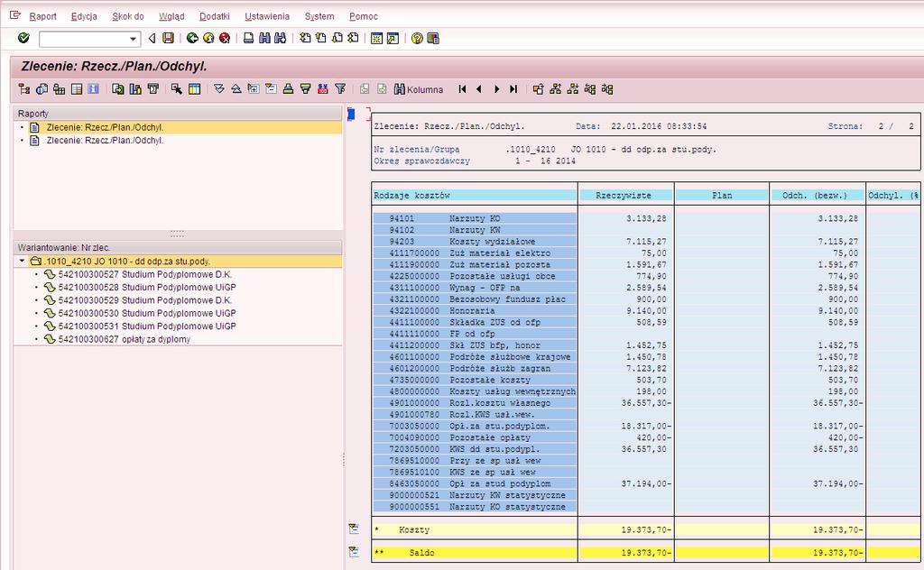Open the Pomoc menu
The width and height of the screenshot is (924, 570).
pos(364,16)
